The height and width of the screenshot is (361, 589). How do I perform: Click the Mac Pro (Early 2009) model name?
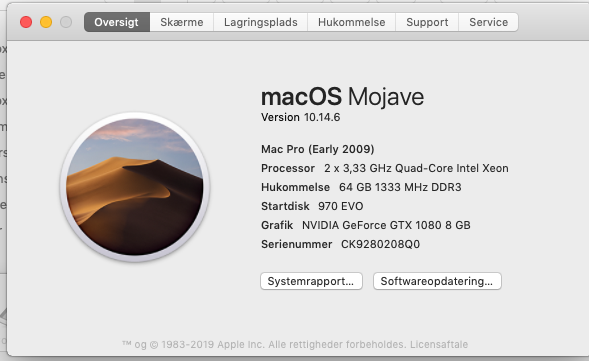pos(318,149)
